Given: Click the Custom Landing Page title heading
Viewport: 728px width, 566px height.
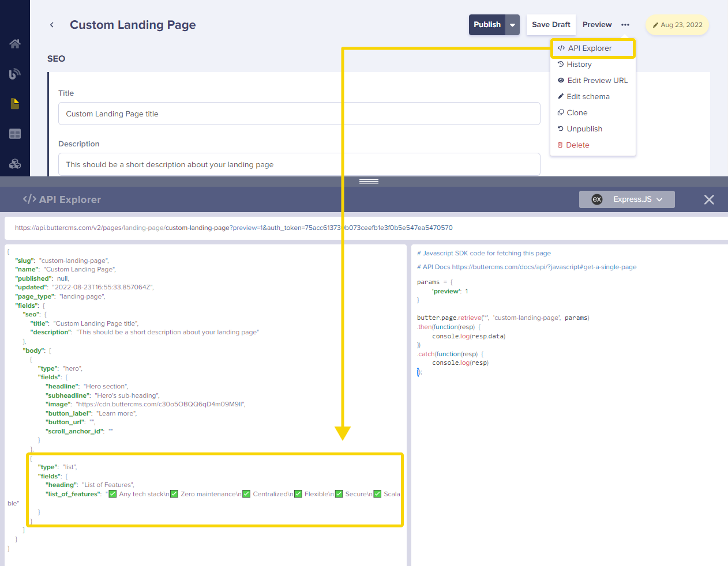Looking at the screenshot, I should tap(133, 25).
